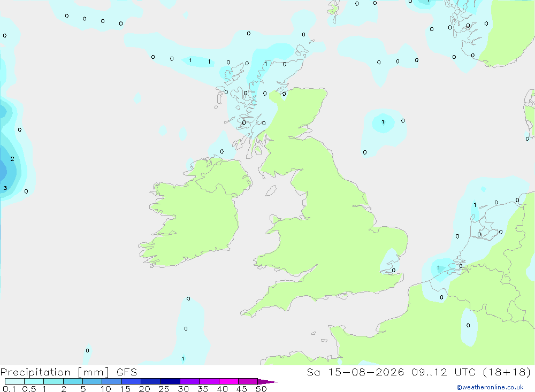
Task: Click the 35–40 mm violet legend swatch
Action: click(209, 381)
